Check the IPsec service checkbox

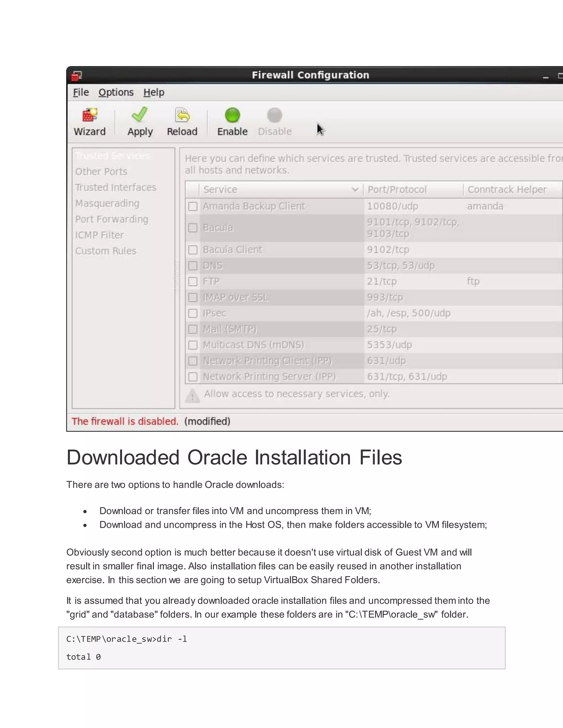193,313
